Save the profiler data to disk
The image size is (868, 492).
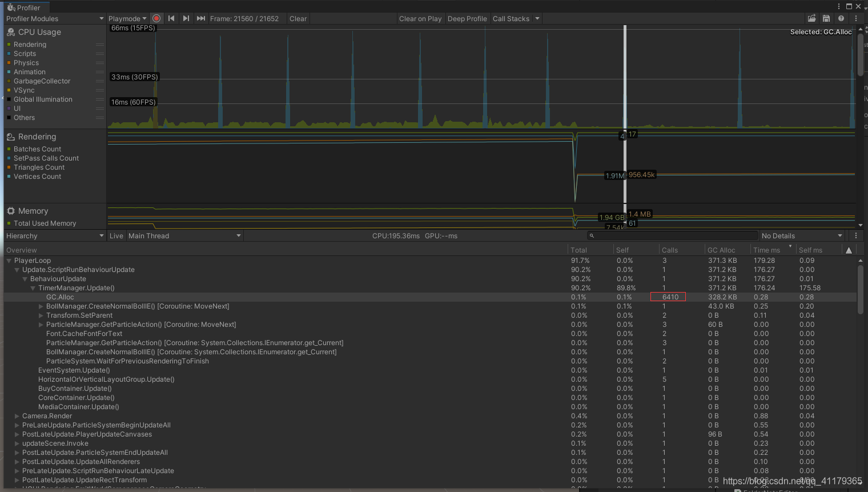[826, 18]
